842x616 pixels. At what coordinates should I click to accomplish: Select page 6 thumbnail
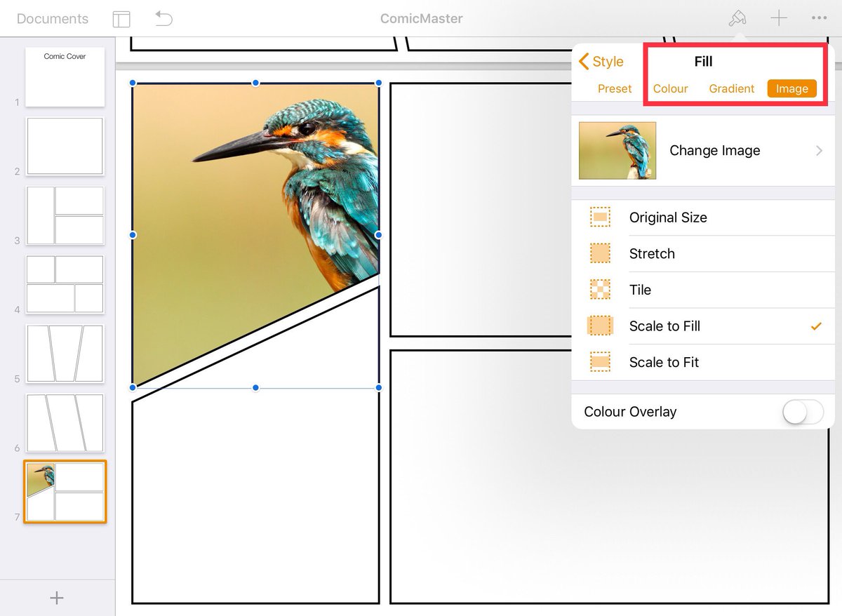pyautogui.click(x=65, y=423)
